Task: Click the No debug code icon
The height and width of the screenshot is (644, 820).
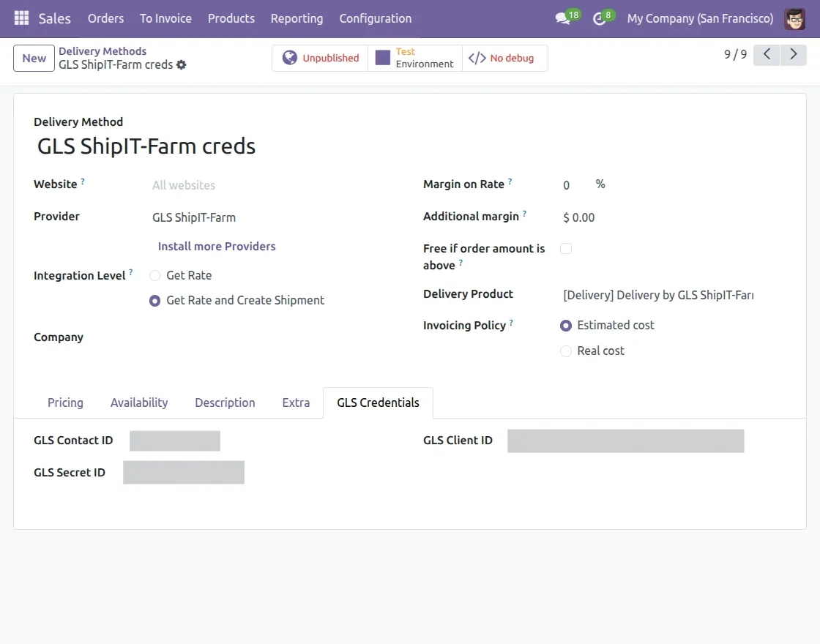Action: click(477, 58)
